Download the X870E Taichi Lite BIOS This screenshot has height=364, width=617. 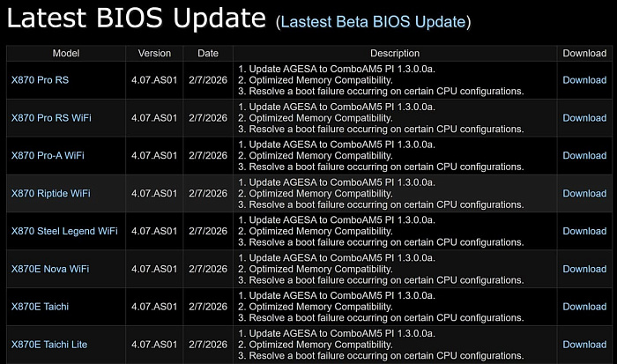pos(584,345)
